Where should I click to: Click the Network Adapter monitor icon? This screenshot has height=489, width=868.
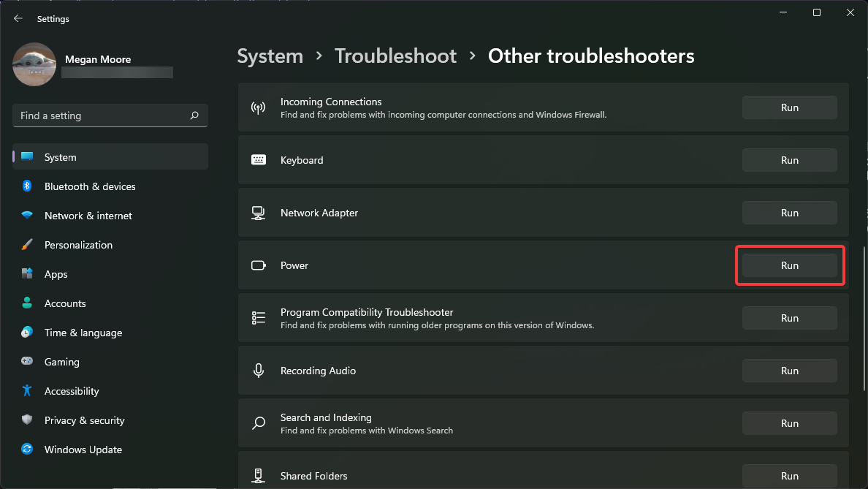[x=259, y=213]
